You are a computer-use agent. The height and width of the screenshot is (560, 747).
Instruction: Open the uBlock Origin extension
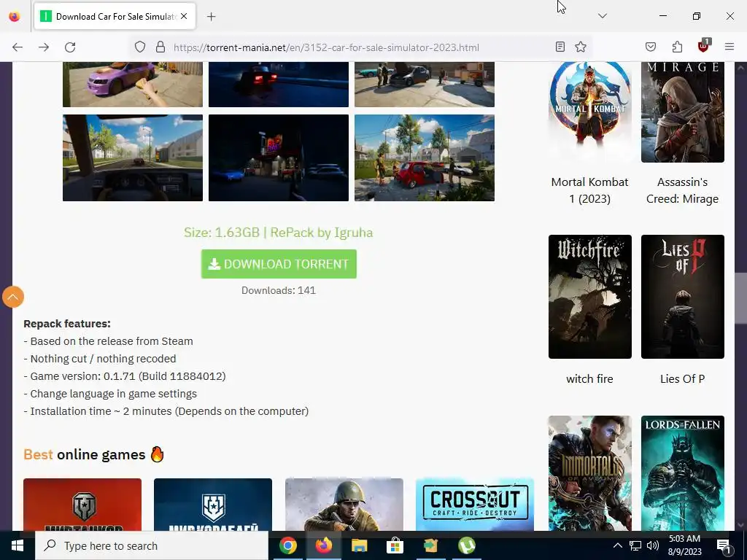click(x=703, y=46)
